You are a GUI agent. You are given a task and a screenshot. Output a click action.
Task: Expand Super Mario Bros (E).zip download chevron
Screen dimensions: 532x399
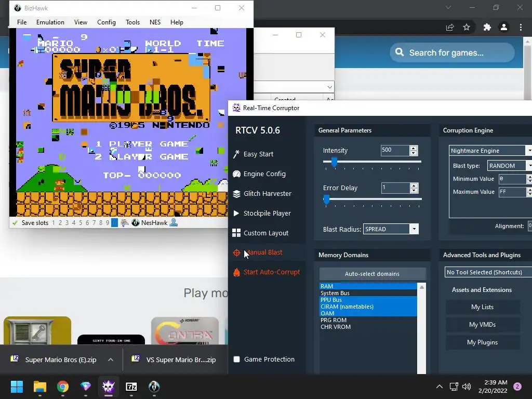pos(111,360)
